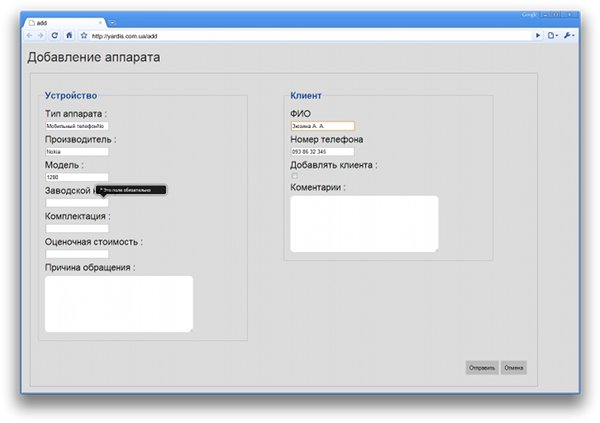The image size is (600, 423).
Task: Click the 'Производитель' field containing Nokia
Action: [x=76, y=151]
